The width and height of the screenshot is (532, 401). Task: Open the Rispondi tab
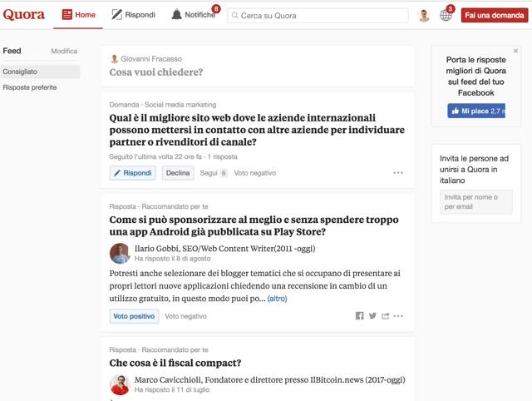[133, 15]
